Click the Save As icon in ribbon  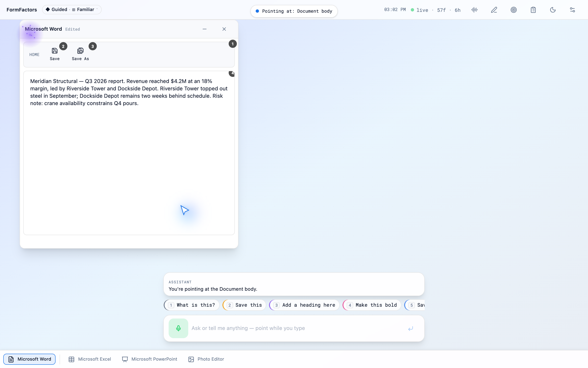[80, 51]
